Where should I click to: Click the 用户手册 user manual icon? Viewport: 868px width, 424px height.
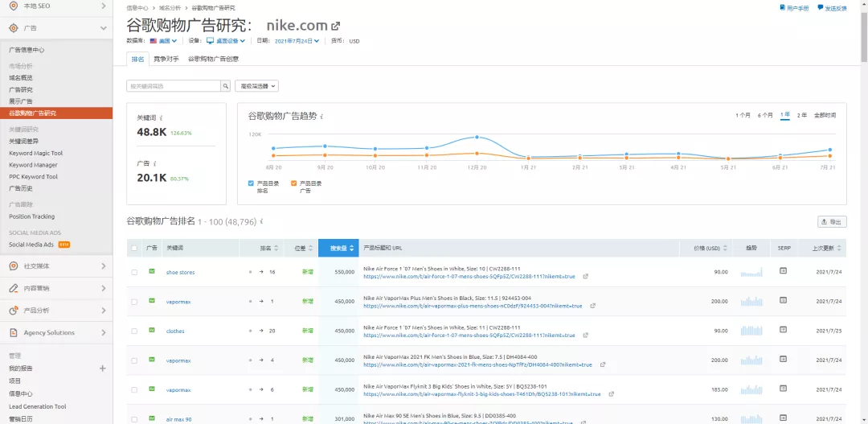(x=783, y=8)
